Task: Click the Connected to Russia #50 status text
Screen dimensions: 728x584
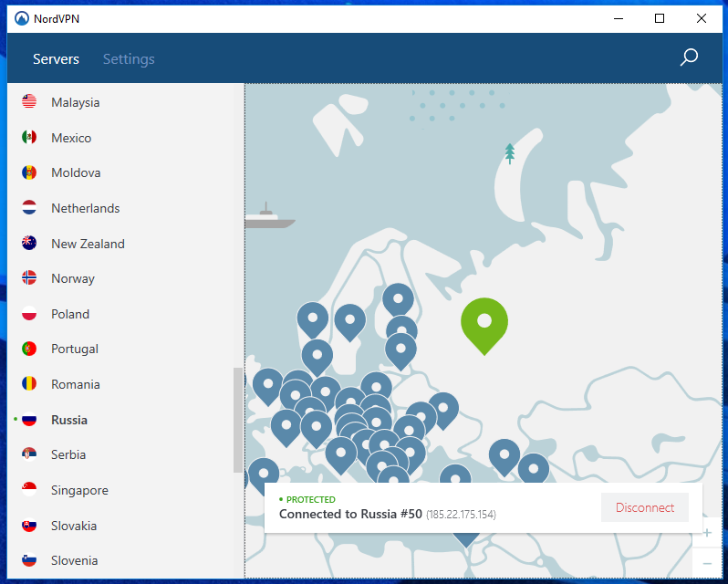Action: pos(350,514)
